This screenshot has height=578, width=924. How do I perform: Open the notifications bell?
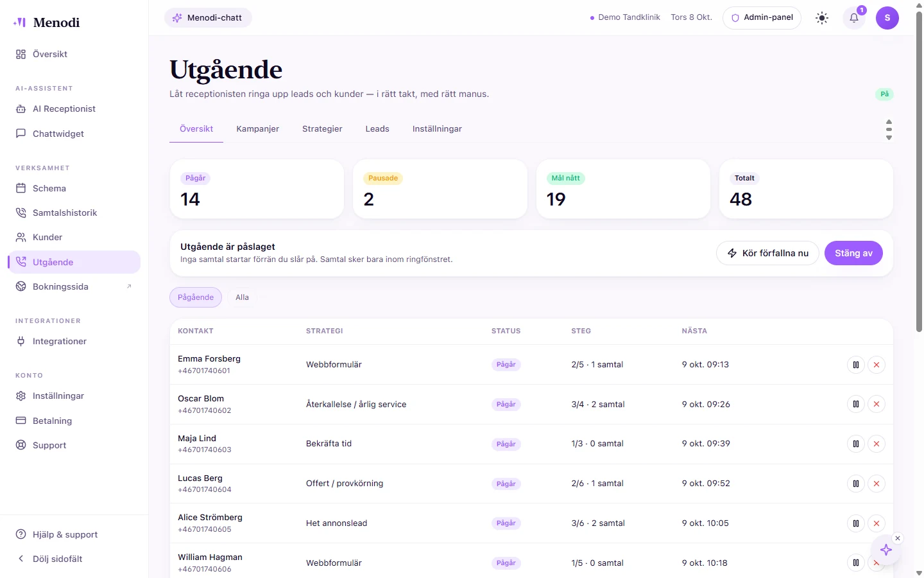[854, 18]
